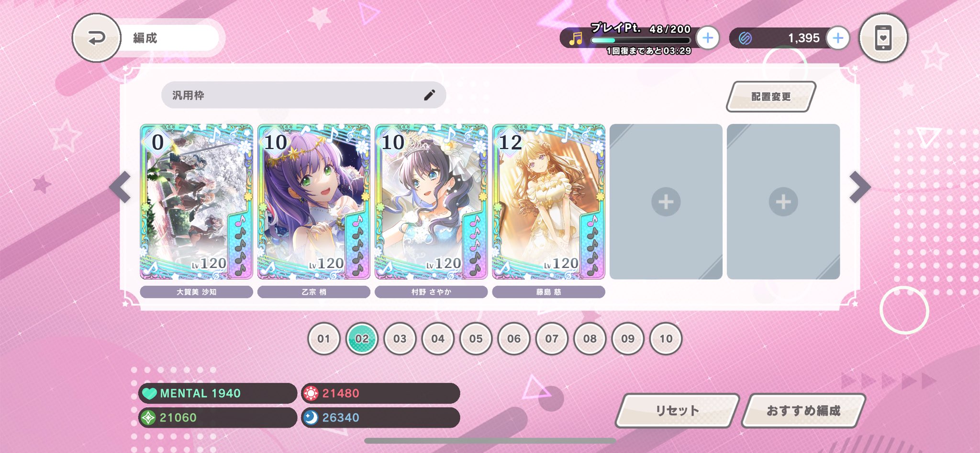The height and width of the screenshot is (453, 980).
Task: Open the 乙宗 梢 card thumbnail
Action: 313,202
